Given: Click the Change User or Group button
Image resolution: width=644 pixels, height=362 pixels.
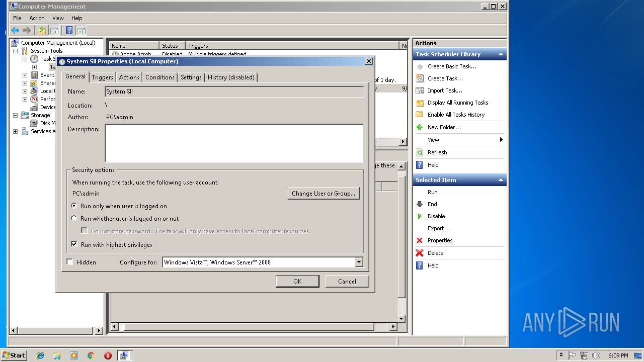Looking at the screenshot, I should pyautogui.click(x=324, y=193).
